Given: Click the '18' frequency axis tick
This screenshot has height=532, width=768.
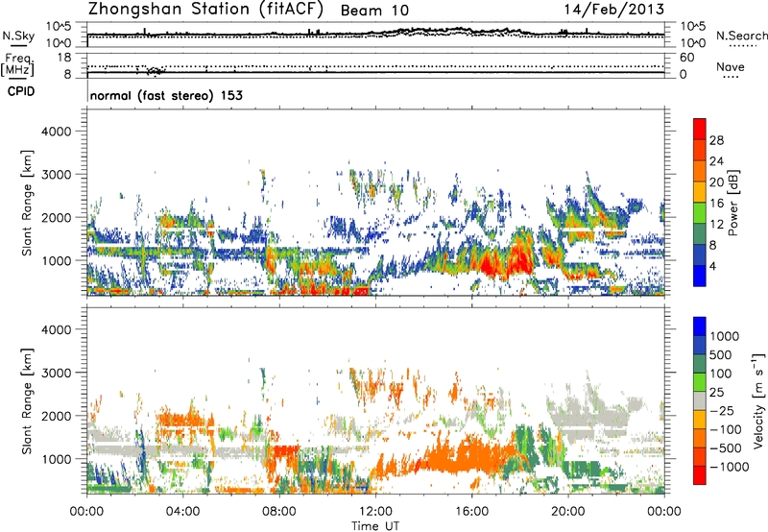Looking at the screenshot, I should 64,58.
